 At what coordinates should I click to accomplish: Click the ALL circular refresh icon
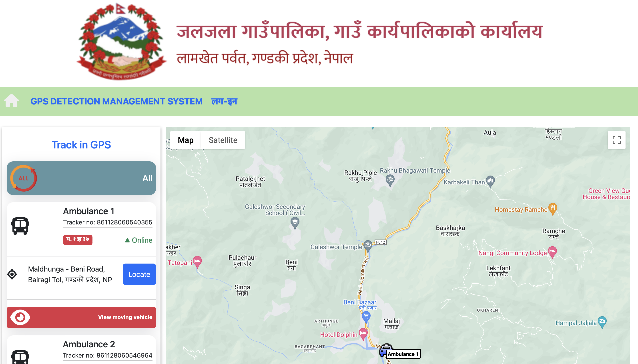tap(24, 178)
